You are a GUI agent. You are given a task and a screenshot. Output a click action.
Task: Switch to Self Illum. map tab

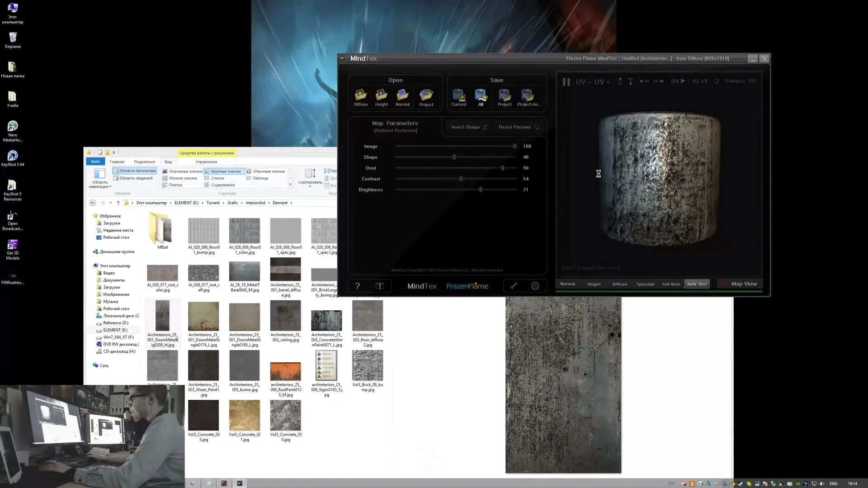[x=671, y=284]
